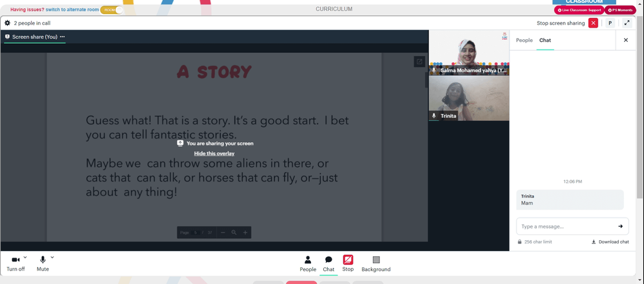Click the 'You are sharing your screen' icon
644x284 pixels.
(x=180, y=143)
